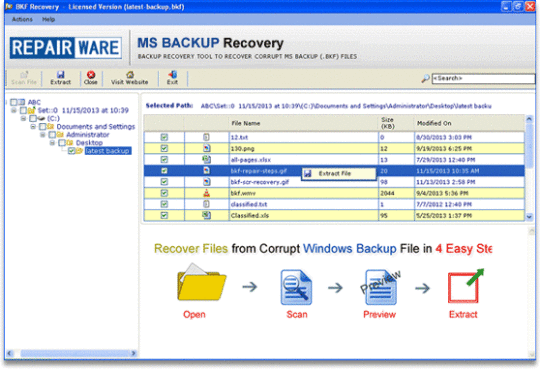This screenshot has height=369, width=540.
Task: Click the yellow Open folder graphic
Action: pyautogui.click(x=201, y=283)
